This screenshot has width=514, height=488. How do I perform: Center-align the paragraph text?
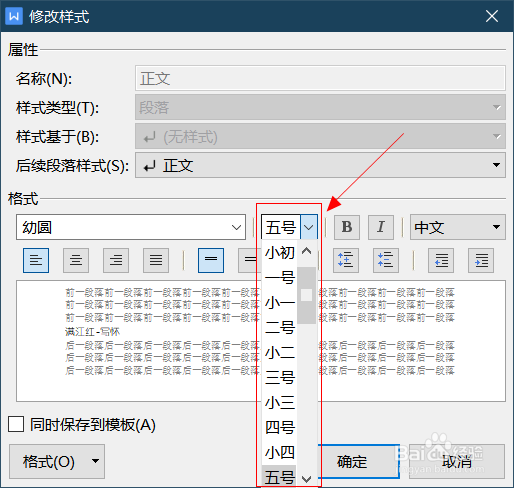pos(76,260)
